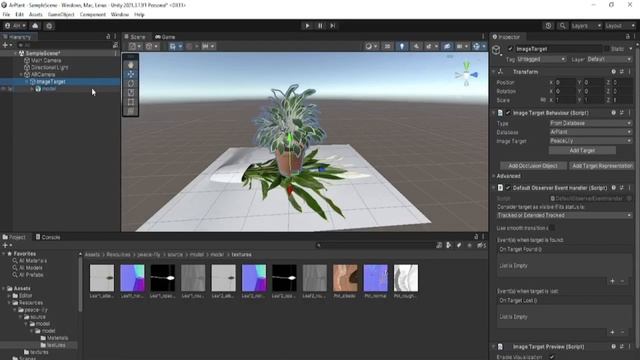
Task: Open Image Target Behaviour presets icon
Action: coord(621,113)
